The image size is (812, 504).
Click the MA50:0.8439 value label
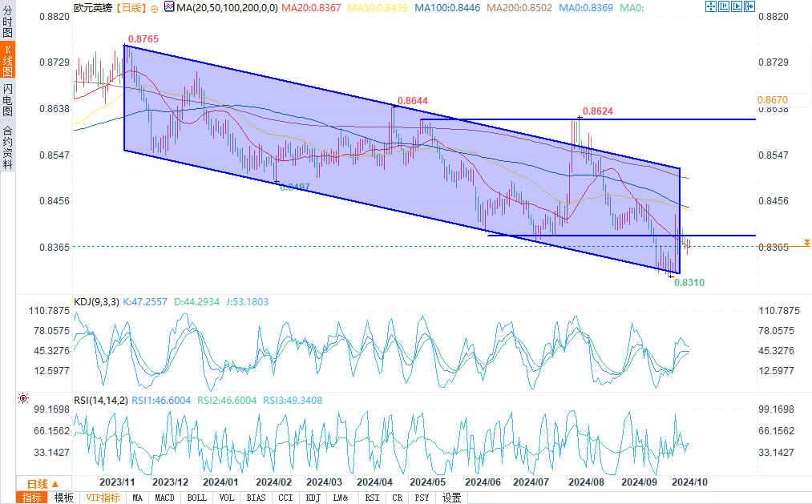click(x=378, y=8)
